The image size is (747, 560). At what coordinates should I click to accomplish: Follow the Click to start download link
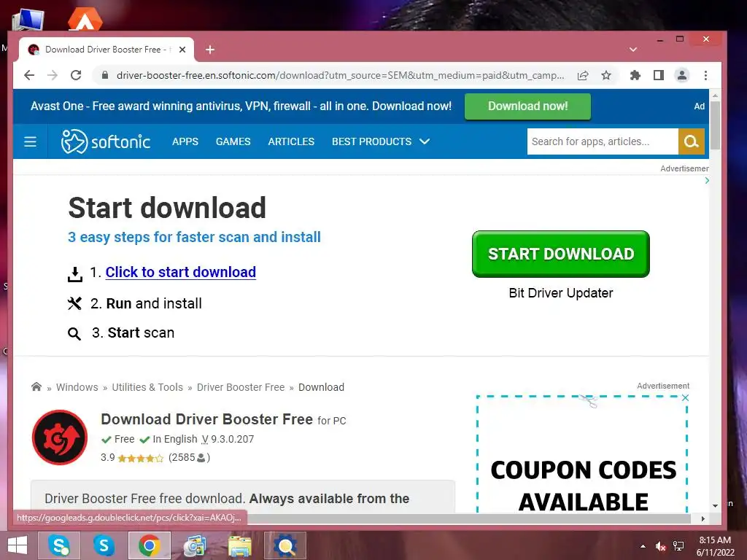click(181, 272)
